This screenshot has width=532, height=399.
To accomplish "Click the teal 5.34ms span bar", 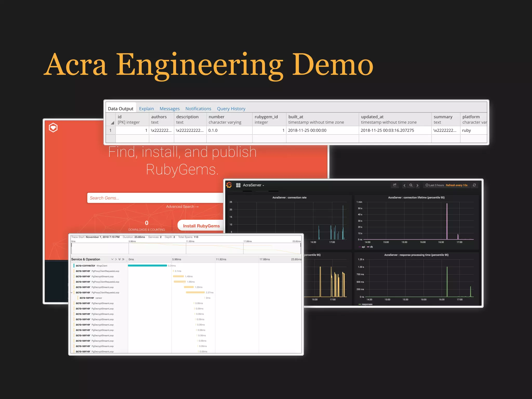I will coord(147,265).
